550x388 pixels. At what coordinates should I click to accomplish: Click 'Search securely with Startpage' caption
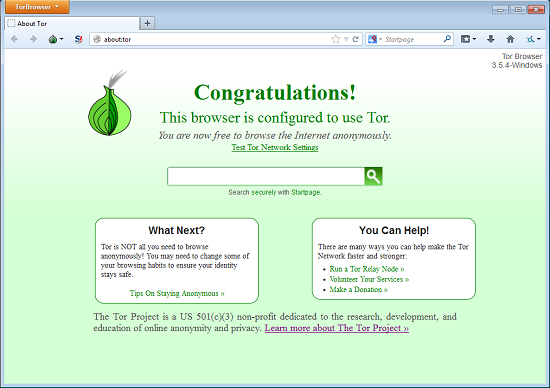pos(275,192)
